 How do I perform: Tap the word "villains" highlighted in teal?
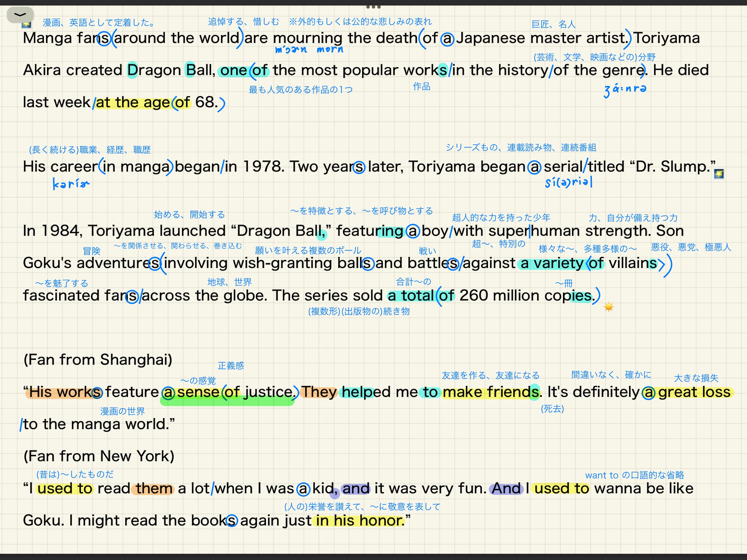coord(632,263)
